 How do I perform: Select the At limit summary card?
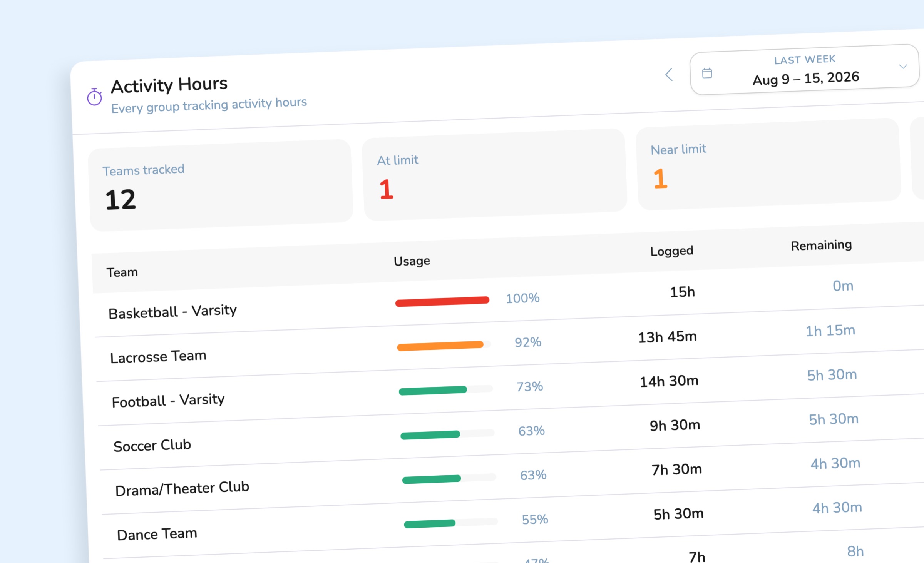tap(495, 175)
